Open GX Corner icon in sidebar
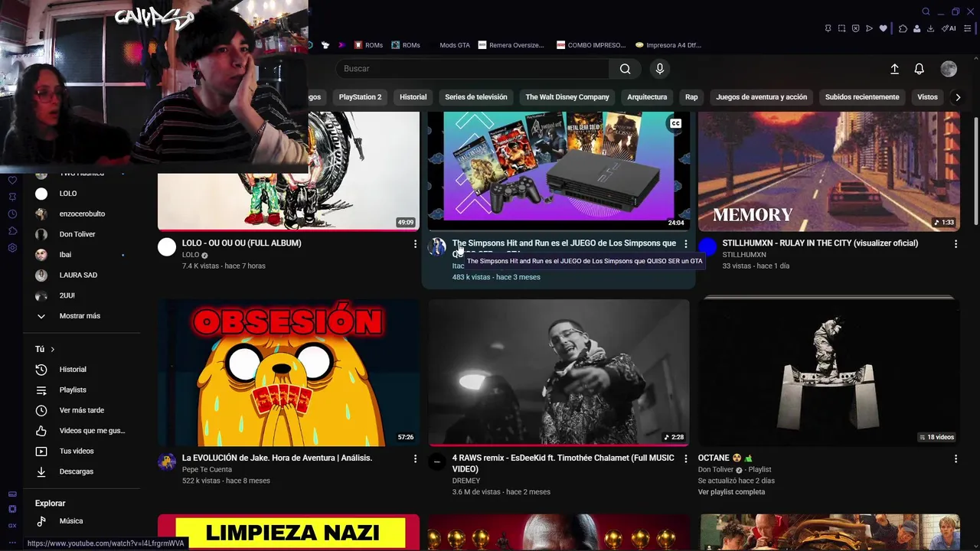 click(x=12, y=525)
